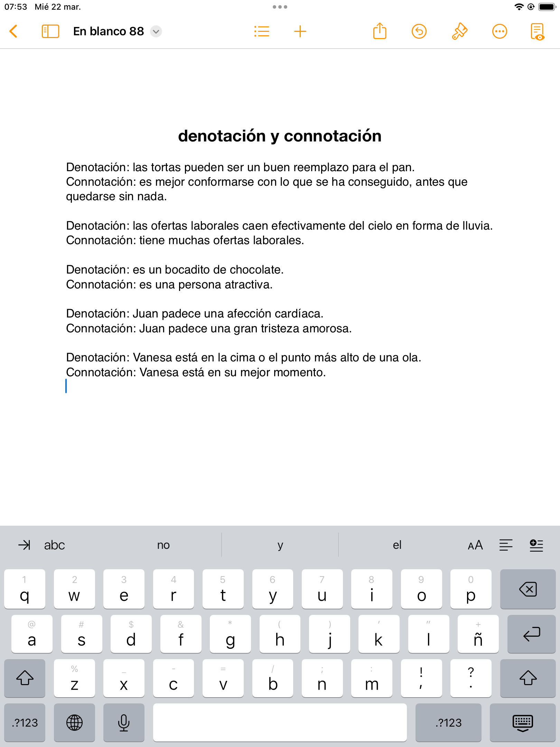Viewport: 560px width, 747px height.
Task: Tap the line 'Connotación: Vanesa está en su mejor momento.'
Action: [196, 372]
